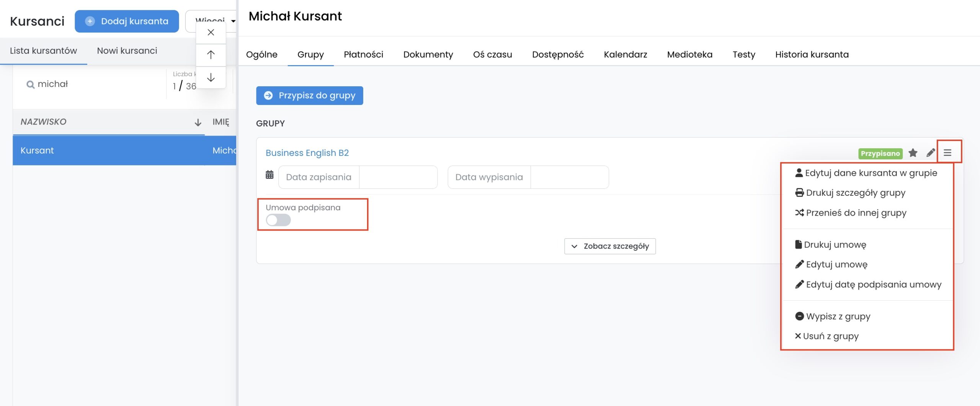
Task: Sort by NAZWISKO column arrow
Action: pyautogui.click(x=198, y=122)
